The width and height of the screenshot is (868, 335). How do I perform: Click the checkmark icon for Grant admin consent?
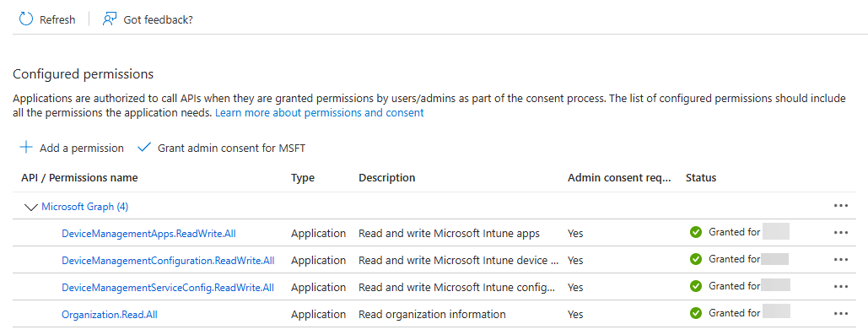(144, 148)
